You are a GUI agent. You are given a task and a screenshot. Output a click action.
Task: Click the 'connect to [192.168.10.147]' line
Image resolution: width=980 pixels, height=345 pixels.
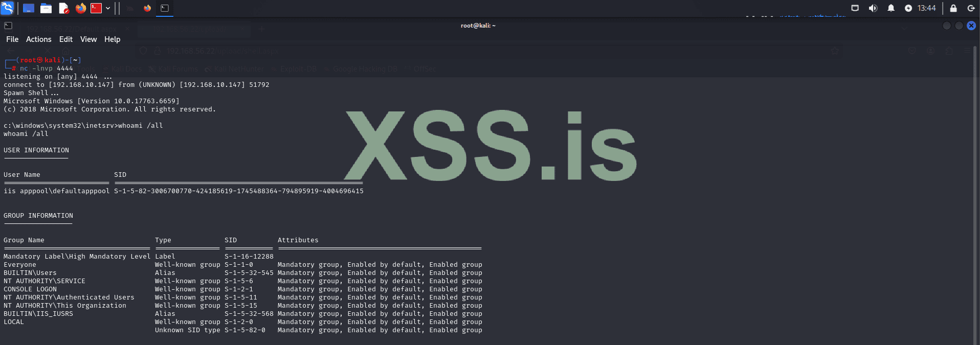click(136, 85)
